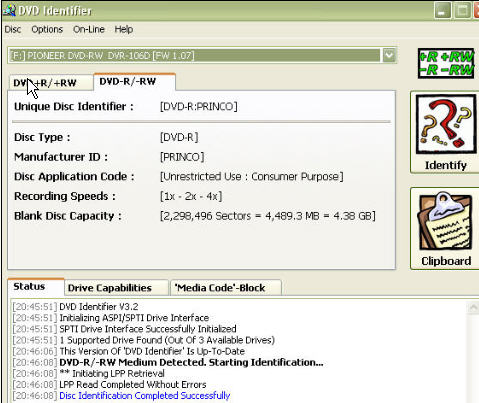Click the Identify question marks icon
This screenshot has height=403, width=479.
coord(446,124)
